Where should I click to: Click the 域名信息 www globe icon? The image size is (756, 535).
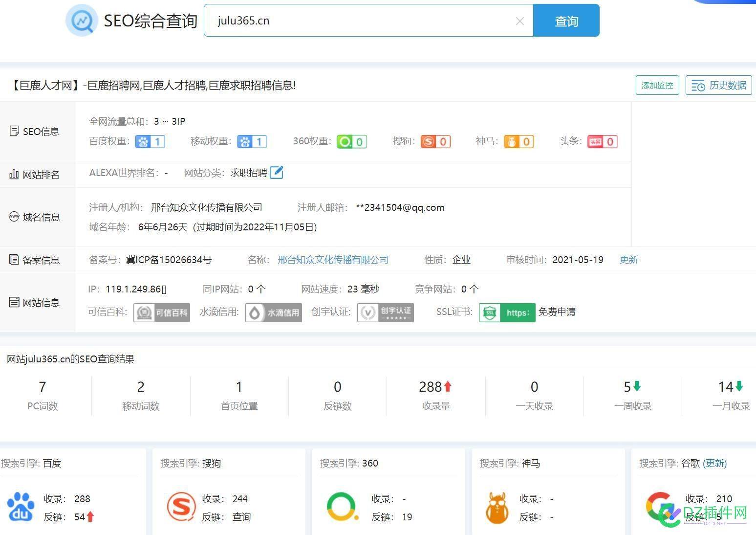[14, 217]
